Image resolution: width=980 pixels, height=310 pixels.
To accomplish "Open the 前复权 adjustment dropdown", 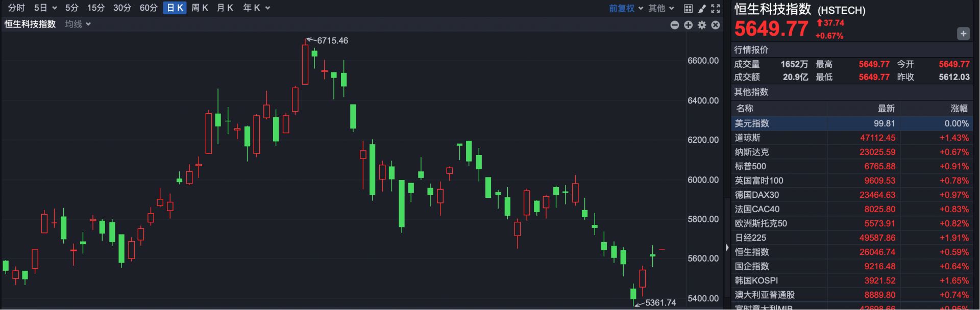I will [626, 8].
